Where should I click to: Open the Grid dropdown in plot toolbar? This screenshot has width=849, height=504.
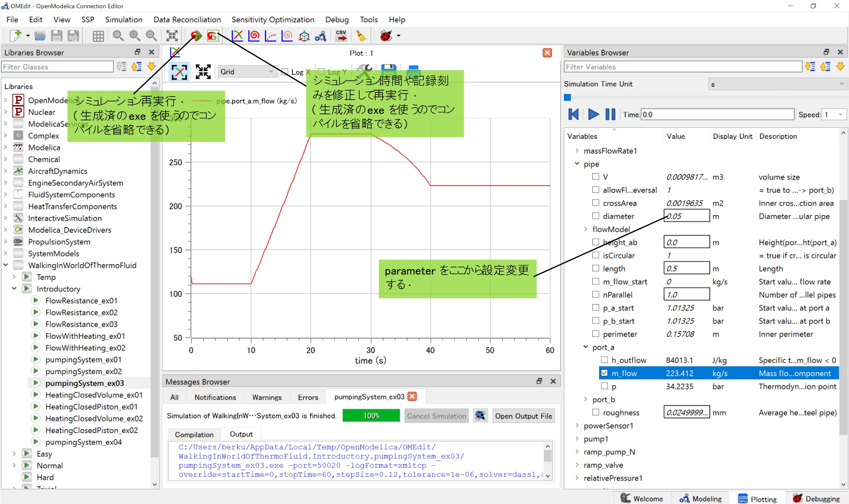point(247,72)
